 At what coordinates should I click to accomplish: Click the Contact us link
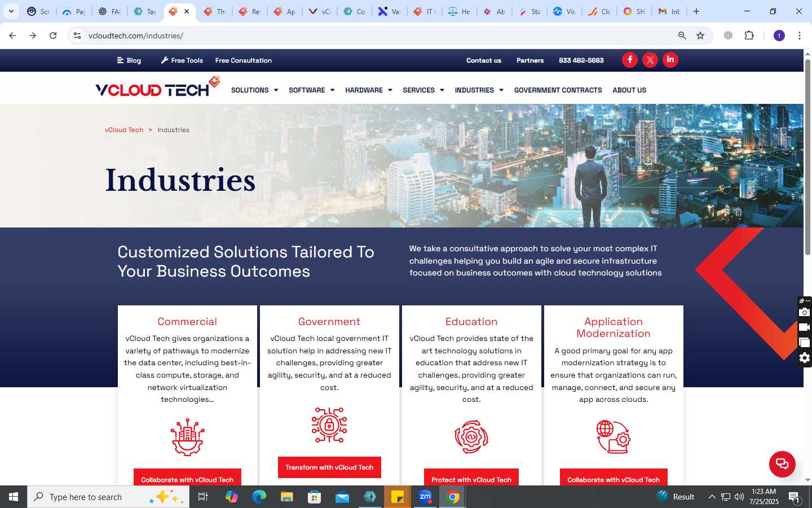[484, 60]
